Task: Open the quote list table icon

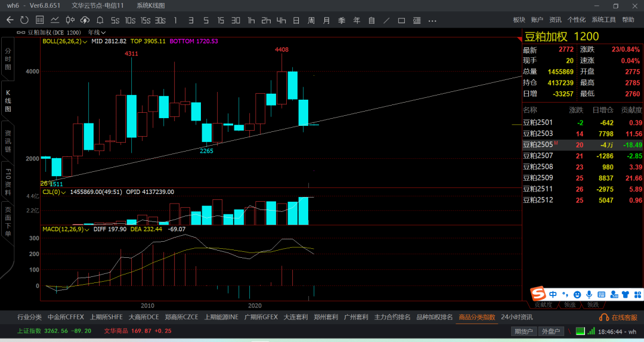Action: (39, 20)
